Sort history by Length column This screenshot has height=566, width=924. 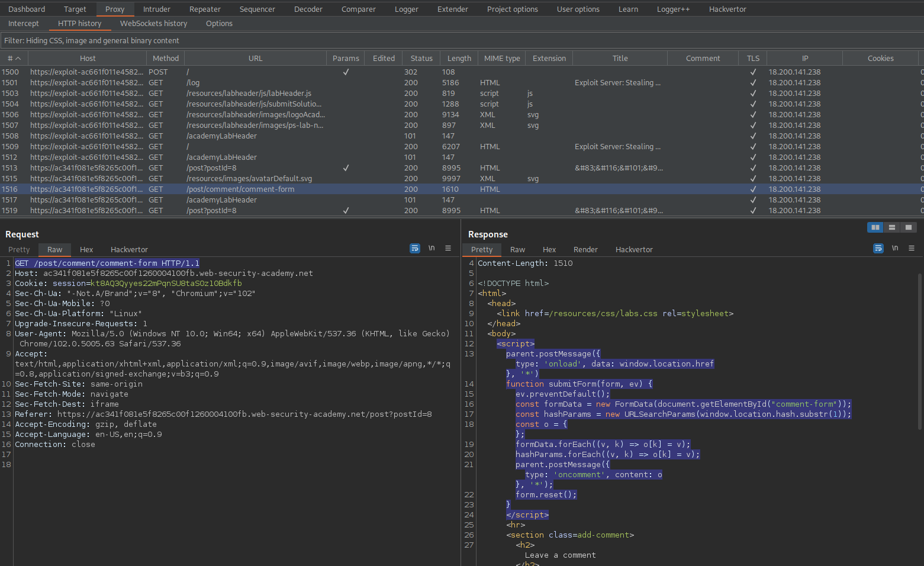[459, 58]
